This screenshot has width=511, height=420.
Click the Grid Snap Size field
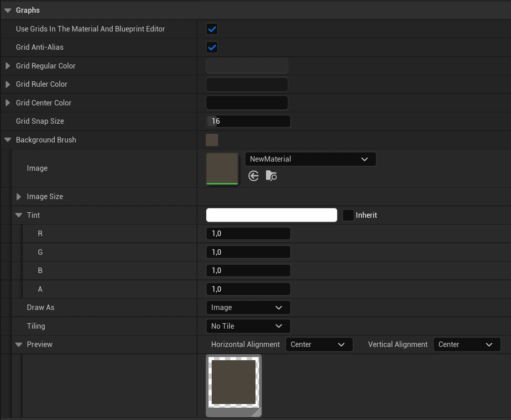pos(248,121)
